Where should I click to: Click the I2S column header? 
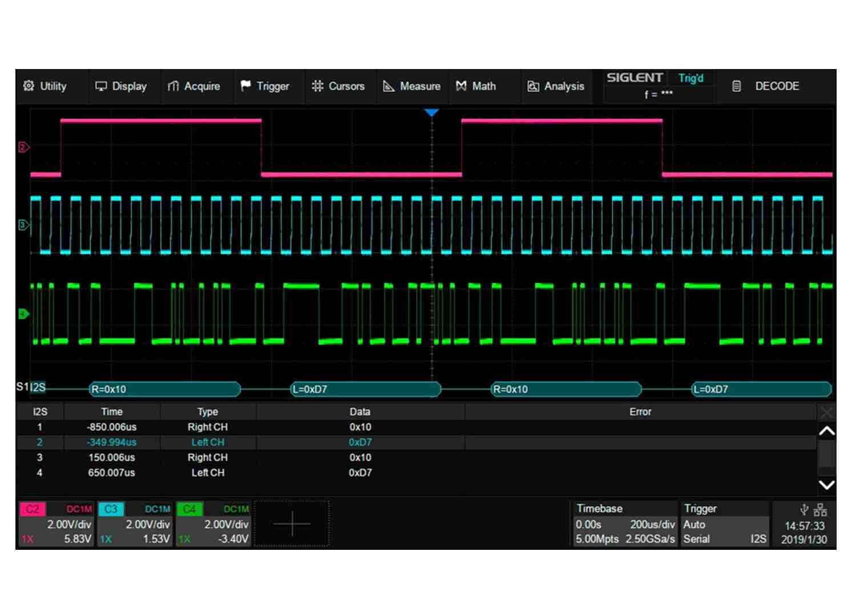click(40, 412)
